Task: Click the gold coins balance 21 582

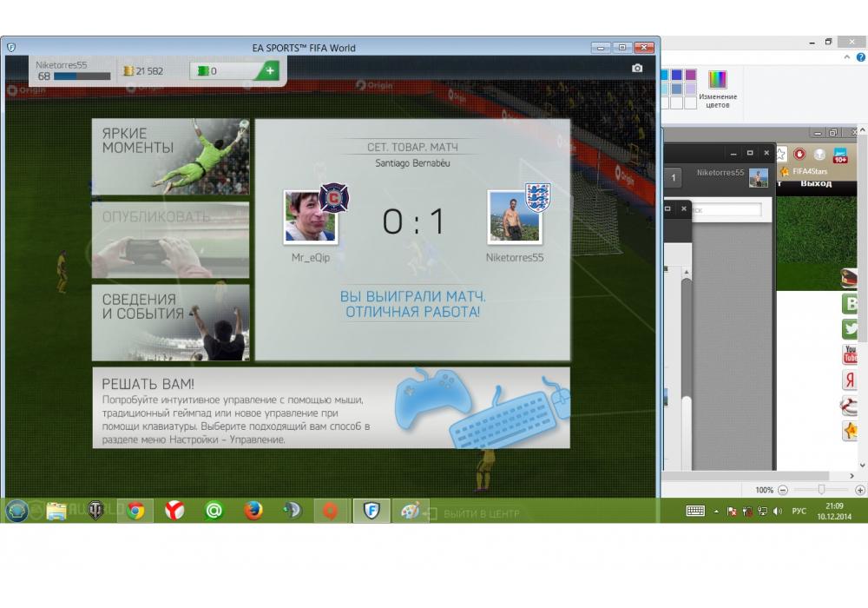Action: pyautogui.click(x=143, y=71)
